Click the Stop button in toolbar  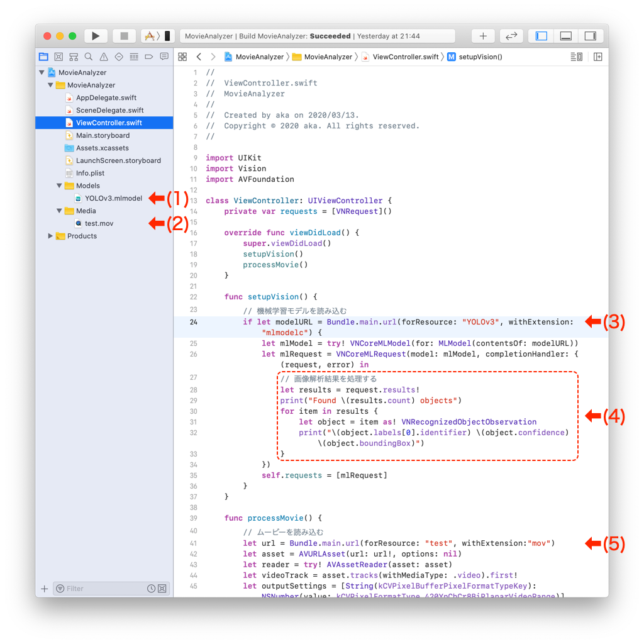coord(124,36)
